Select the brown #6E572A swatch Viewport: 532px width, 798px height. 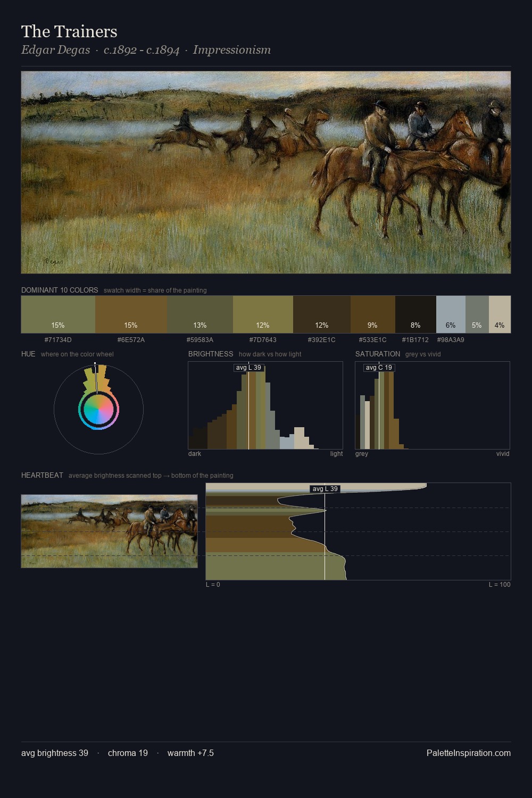tap(131, 314)
